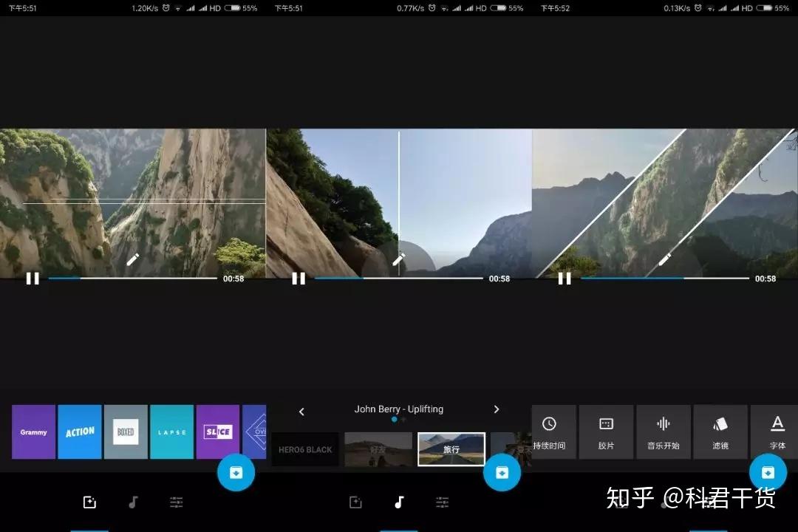This screenshot has width=798, height=532.
Task: Choose the HERO6 BLACK music category
Action: point(305,449)
